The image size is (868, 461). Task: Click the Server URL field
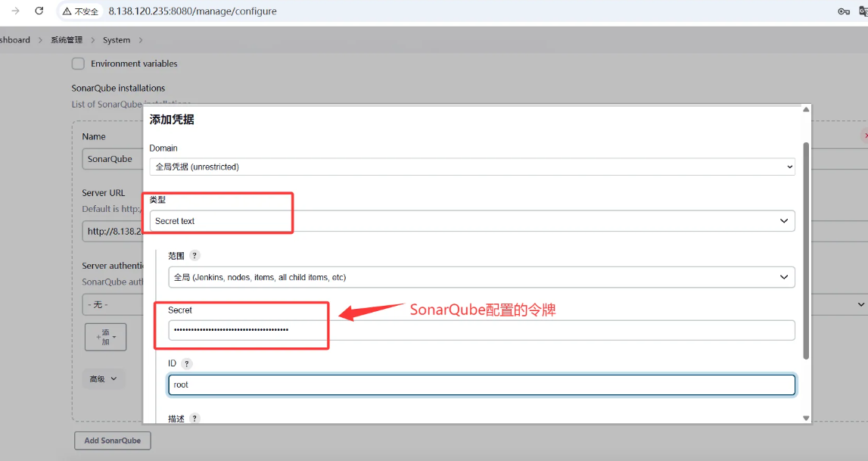[113, 232]
